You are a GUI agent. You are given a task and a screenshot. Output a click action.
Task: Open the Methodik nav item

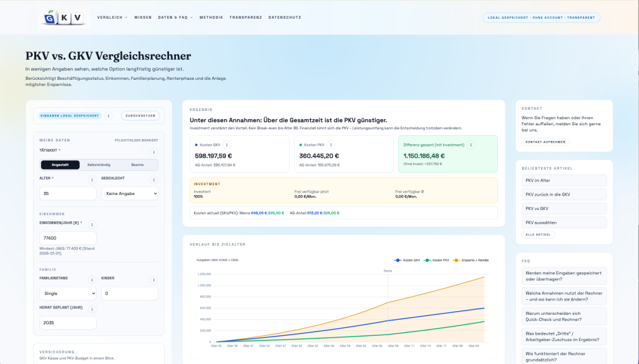(x=211, y=17)
